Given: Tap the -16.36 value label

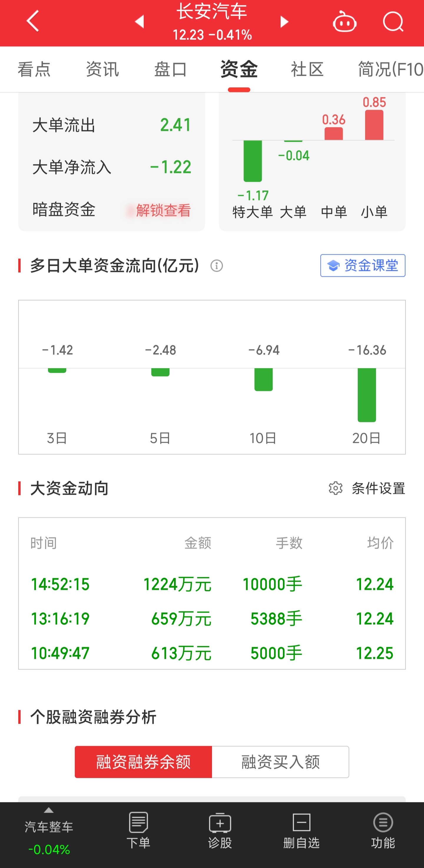Looking at the screenshot, I should click(367, 350).
